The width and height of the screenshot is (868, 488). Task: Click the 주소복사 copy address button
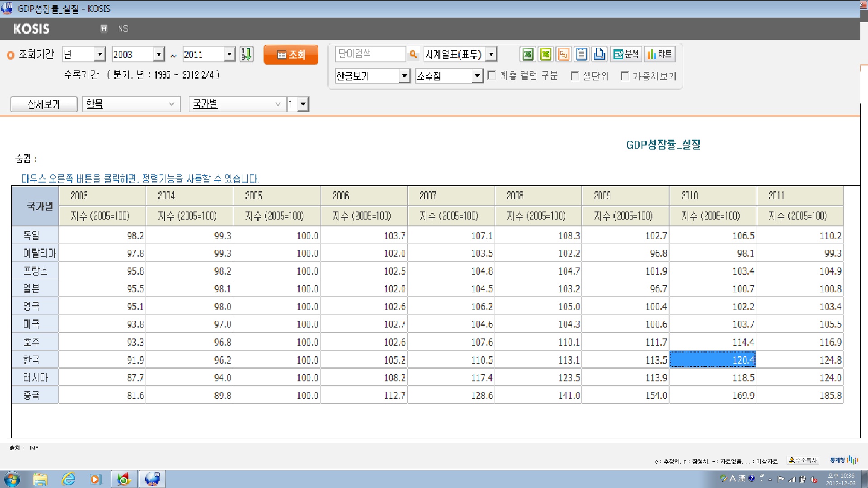[803, 460]
